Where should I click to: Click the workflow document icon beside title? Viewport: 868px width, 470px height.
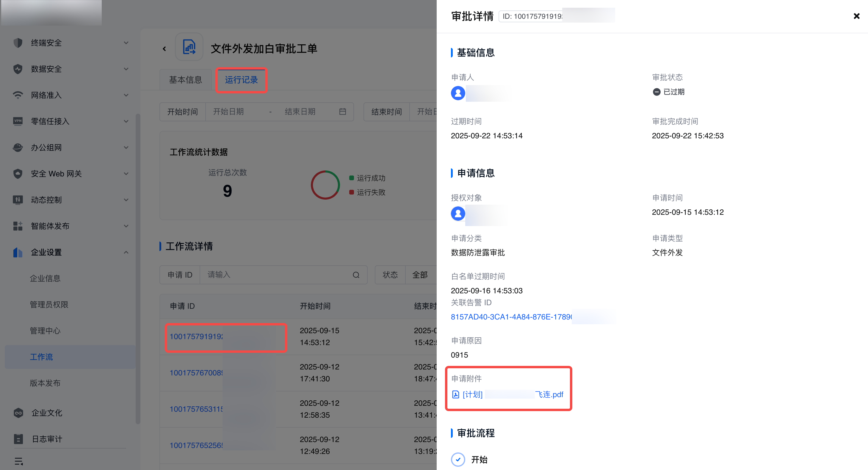pos(189,47)
